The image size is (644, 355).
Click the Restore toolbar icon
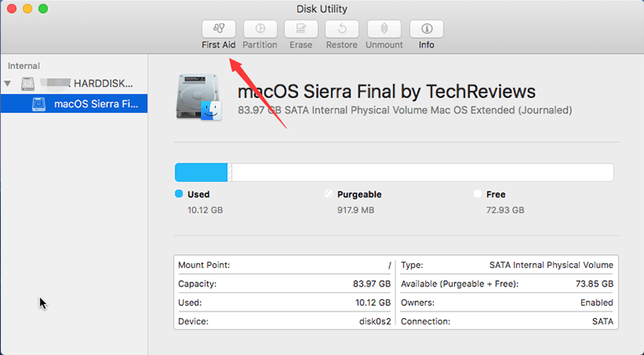pyautogui.click(x=341, y=29)
